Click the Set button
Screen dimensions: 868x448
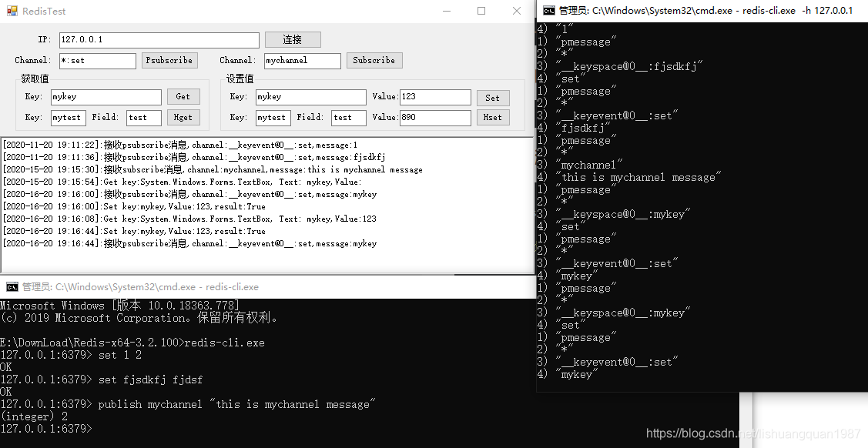[x=492, y=98]
